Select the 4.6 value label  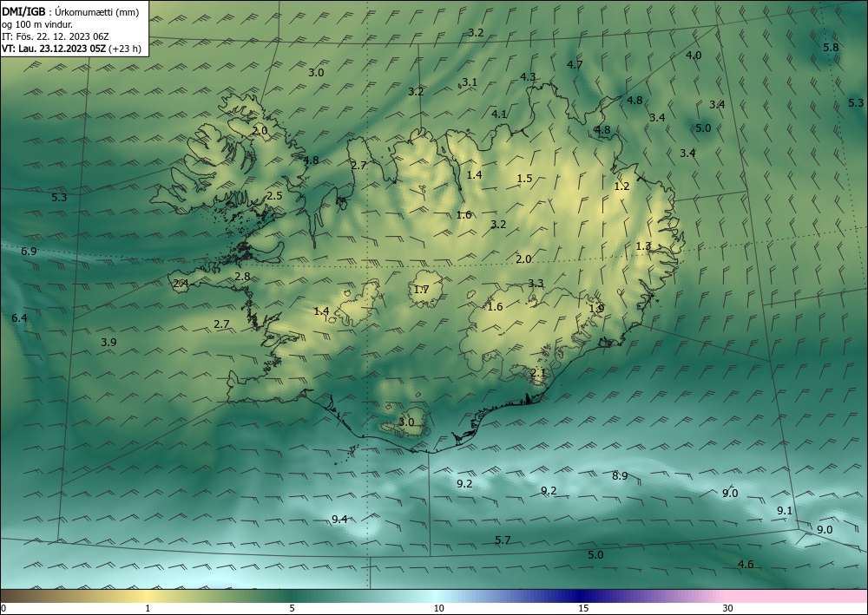point(746,565)
